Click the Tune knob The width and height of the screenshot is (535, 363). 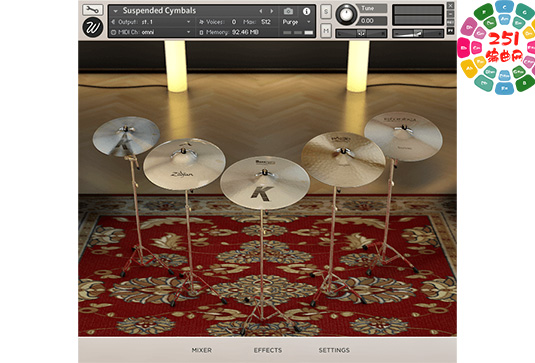346,14
